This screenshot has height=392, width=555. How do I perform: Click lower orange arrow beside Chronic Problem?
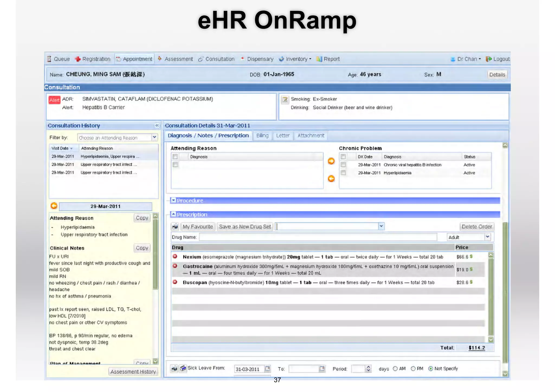coord(331,179)
